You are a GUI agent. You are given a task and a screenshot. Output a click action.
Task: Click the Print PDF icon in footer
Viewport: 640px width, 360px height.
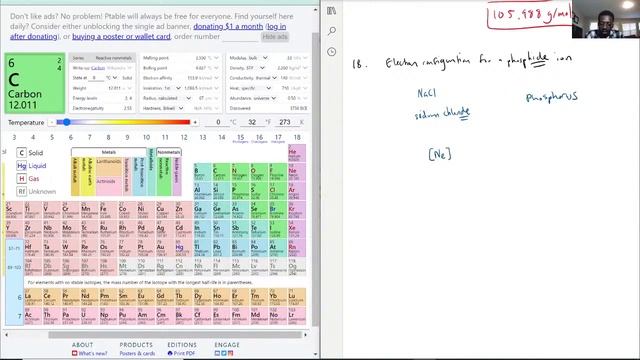click(x=170, y=353)
